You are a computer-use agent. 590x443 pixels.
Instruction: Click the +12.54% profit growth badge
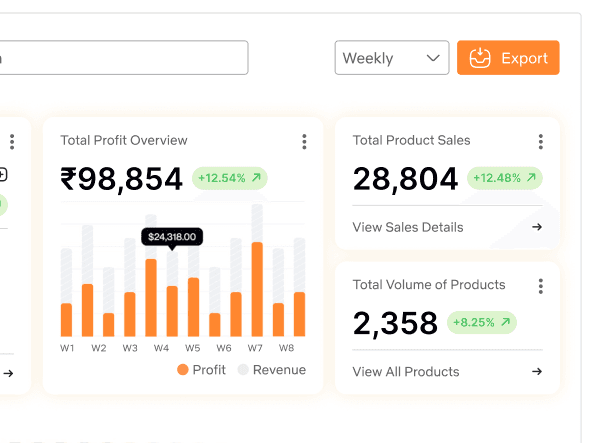(230, 178)
